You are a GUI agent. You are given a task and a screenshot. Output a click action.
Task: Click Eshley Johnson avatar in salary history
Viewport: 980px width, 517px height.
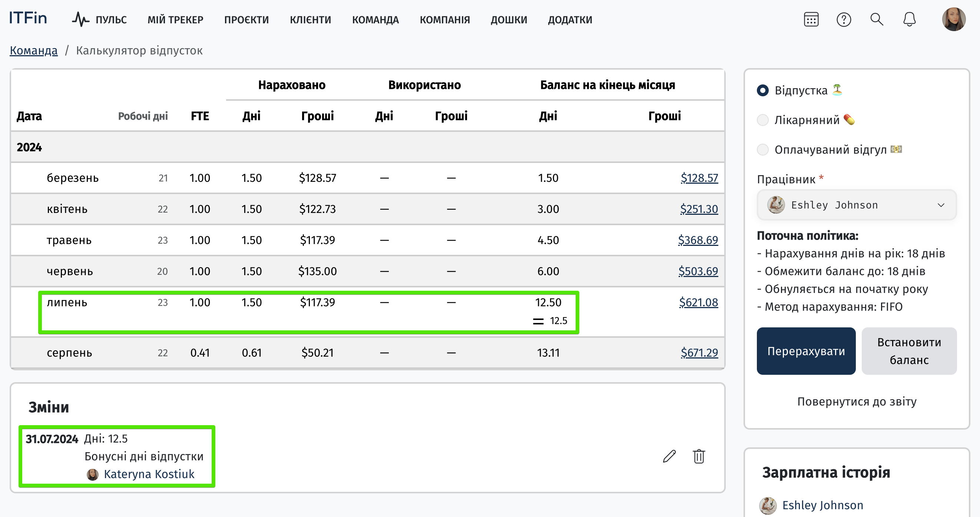coord(768,506)
